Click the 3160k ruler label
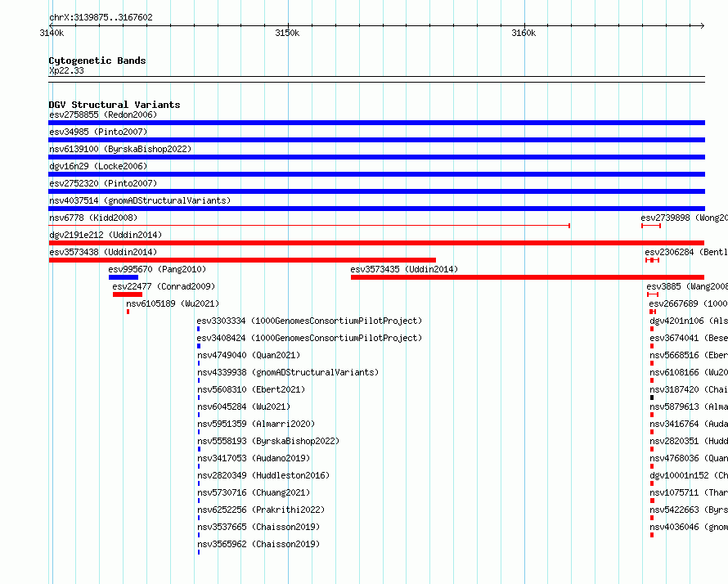 (x=524, y=33)
